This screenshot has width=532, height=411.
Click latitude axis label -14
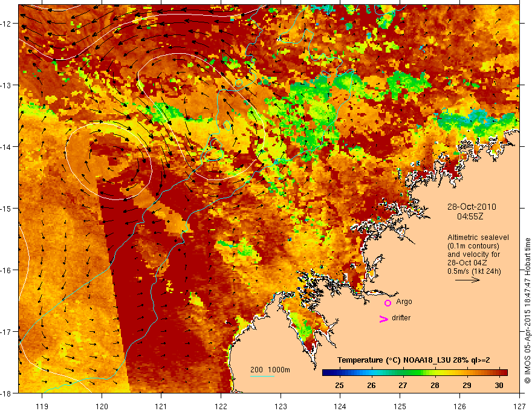(x=7, y=146)
